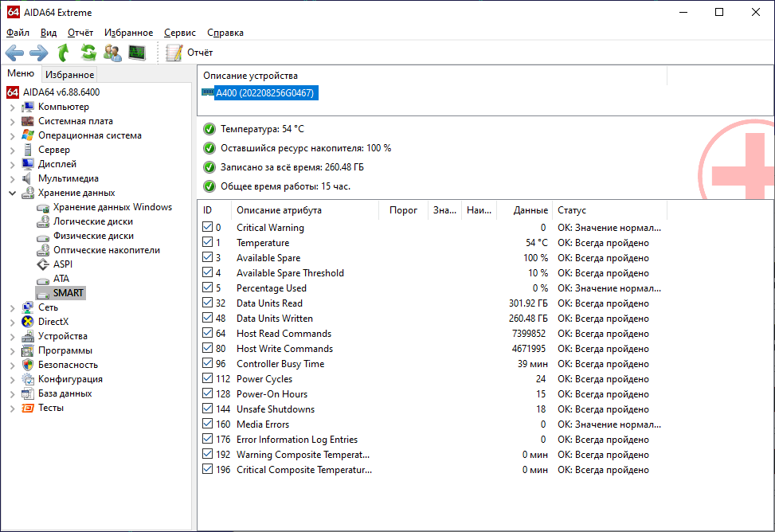Select Хранение данных Windows tree item

(x=112, y=207)
